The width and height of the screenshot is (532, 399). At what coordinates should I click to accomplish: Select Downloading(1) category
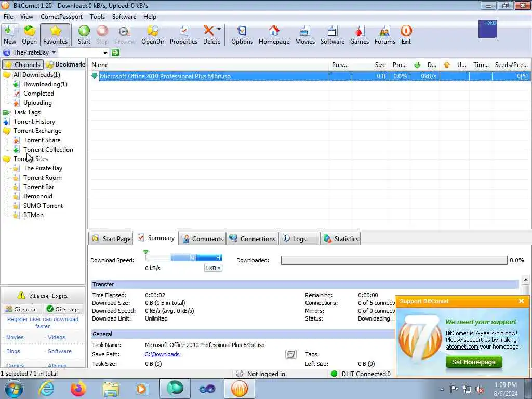pos(45,84)
